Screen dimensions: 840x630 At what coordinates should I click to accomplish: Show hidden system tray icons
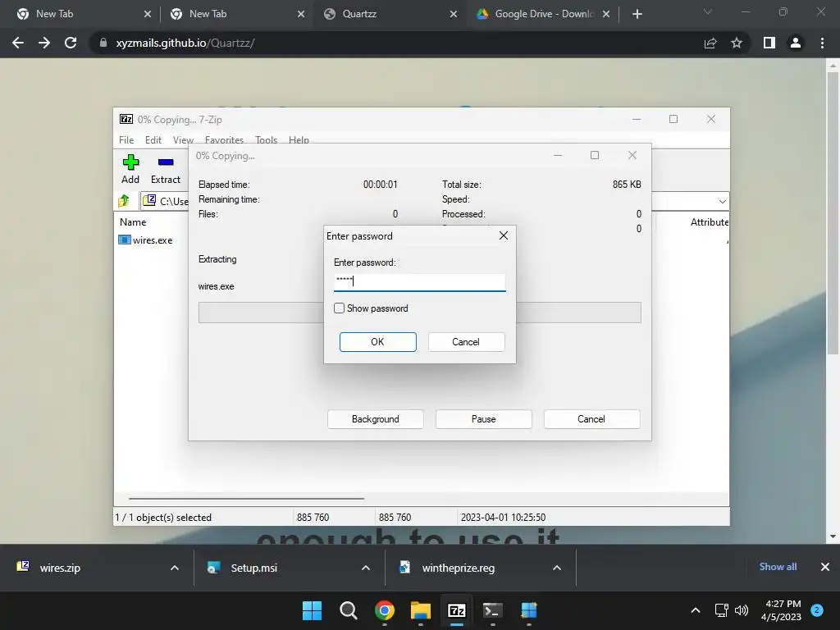[696, 610]
